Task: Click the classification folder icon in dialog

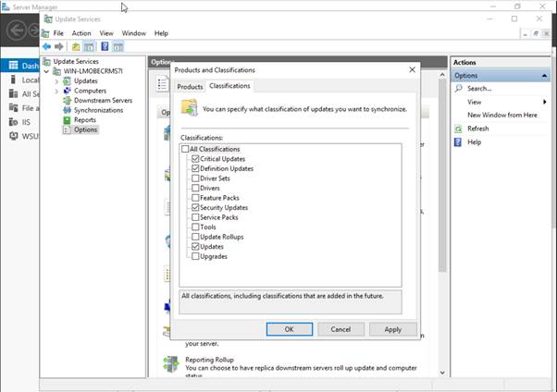Action: (190, 108)
